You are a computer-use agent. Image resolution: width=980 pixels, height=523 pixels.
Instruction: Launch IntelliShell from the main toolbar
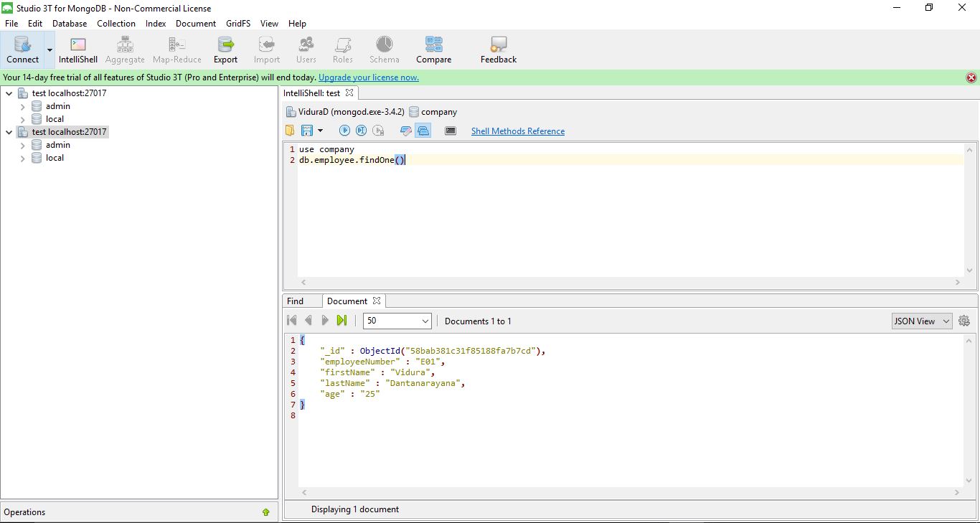click(78, 50)
